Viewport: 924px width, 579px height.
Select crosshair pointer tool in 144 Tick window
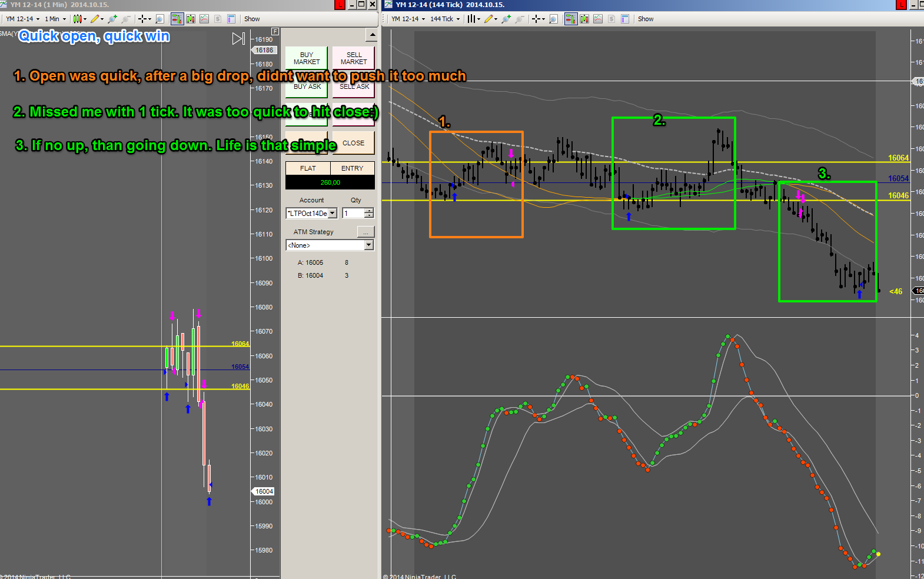click(538, 19)
